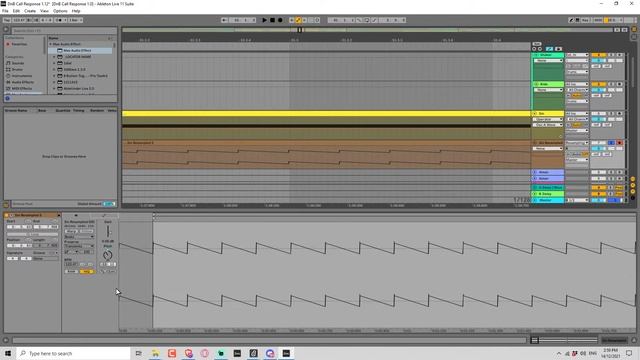
Task: Disarm the Sin Resampled track's red arm button
Action: (x=620, y=143)
